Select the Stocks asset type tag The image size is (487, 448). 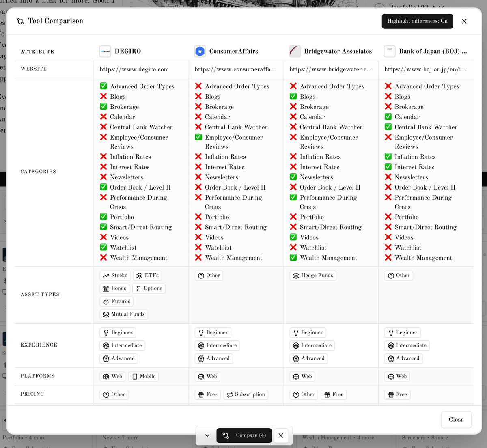(x=115, y=276)
